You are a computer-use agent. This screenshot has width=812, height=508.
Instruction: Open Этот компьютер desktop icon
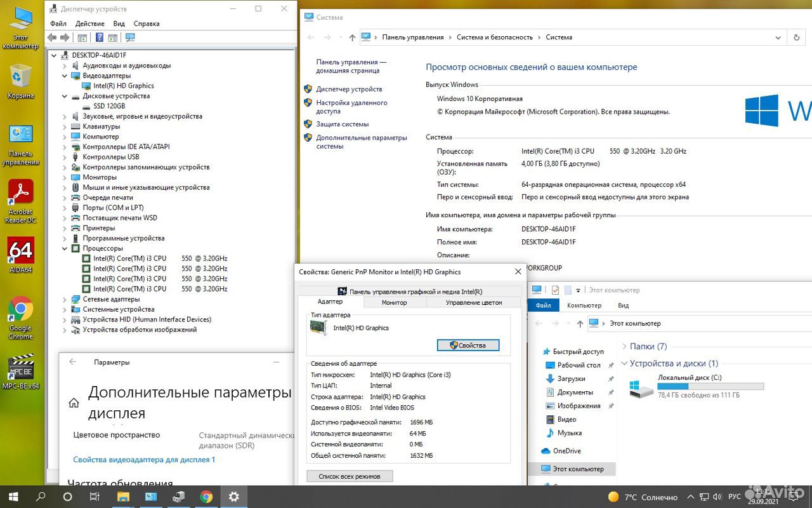pyautogui.click(x=21, y=28)
